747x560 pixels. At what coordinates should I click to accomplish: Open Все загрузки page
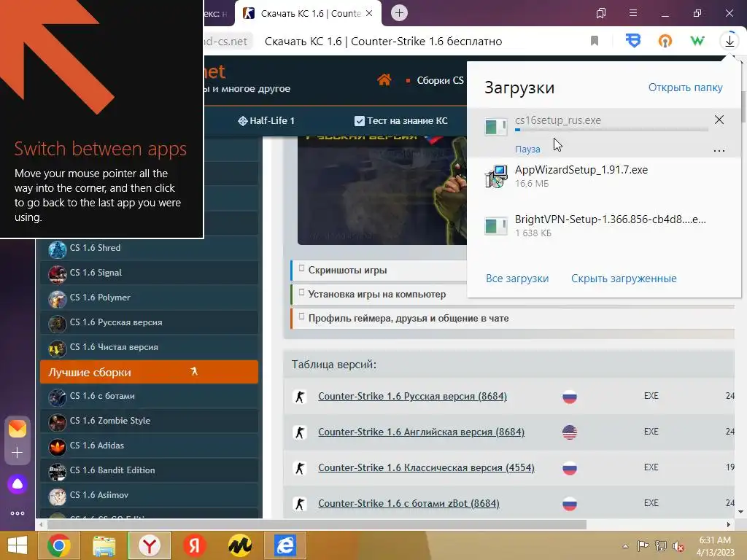click(x=517, y=279)
